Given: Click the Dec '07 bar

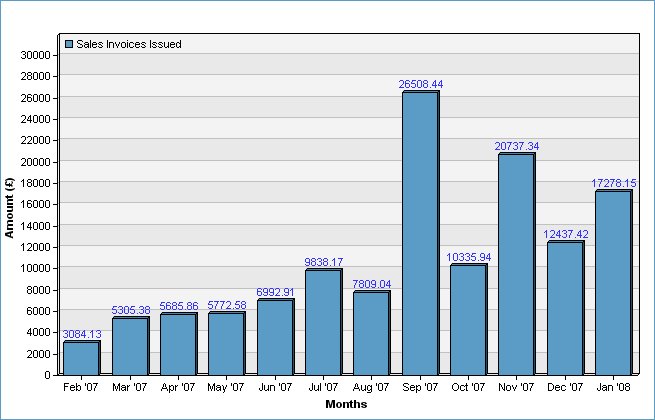Looking at the screenshot, I should tap(565, 308).
